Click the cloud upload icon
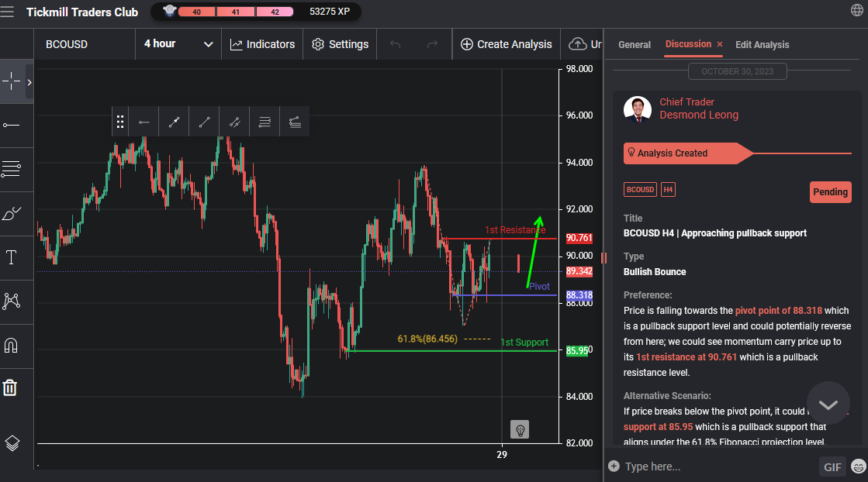Viewport: 868px width, 482px height. pos(577,44)
